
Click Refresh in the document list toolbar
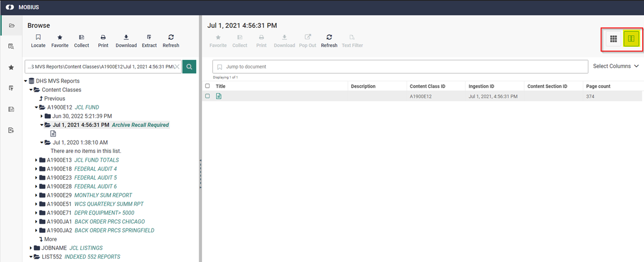click(x=329, y=41)
